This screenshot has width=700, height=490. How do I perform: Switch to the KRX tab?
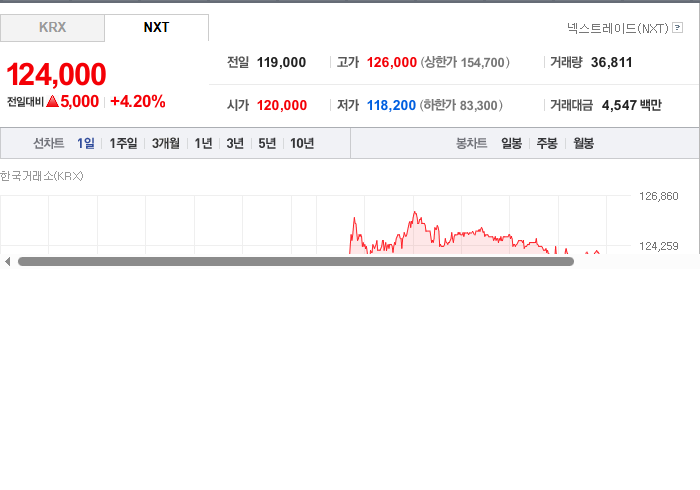(x=52, y=28)
